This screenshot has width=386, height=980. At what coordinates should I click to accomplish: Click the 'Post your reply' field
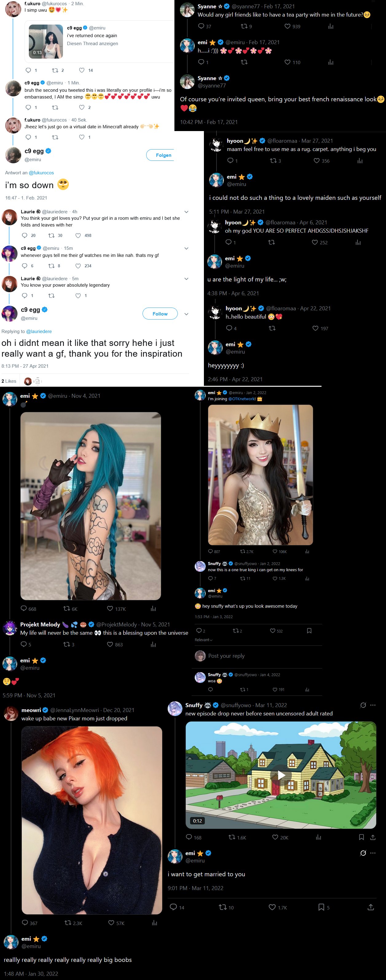[x=226, y=656]
